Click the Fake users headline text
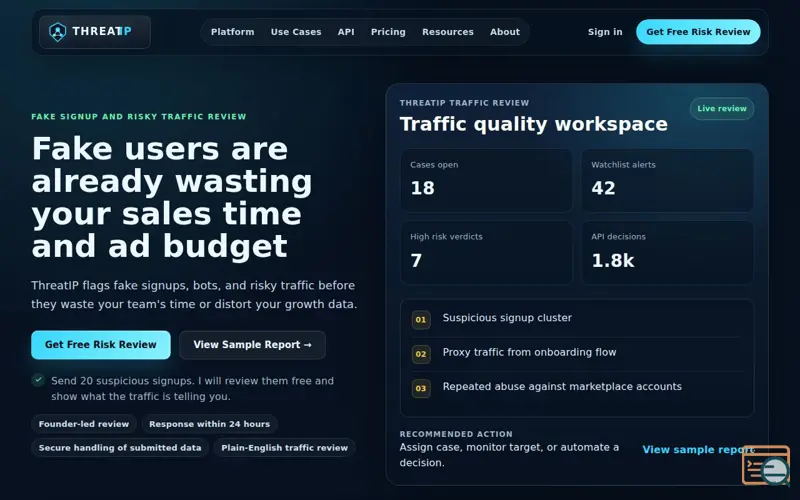 tap(172, 197)
